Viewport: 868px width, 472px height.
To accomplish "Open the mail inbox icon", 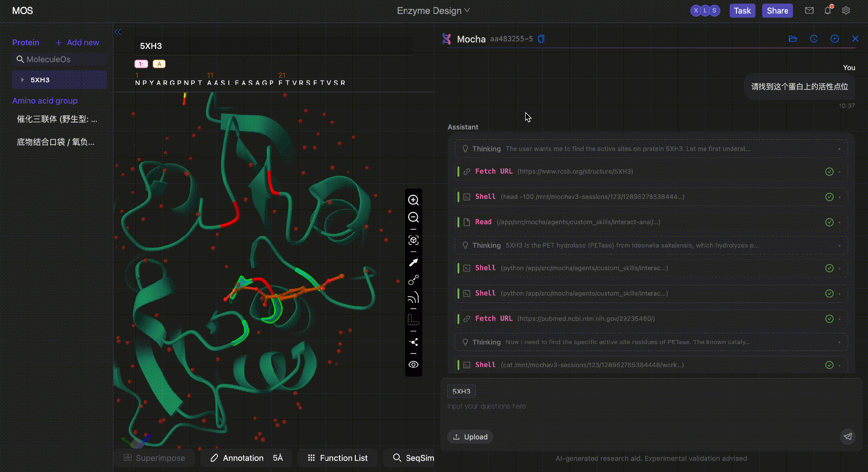I will [x=809, y=10].
